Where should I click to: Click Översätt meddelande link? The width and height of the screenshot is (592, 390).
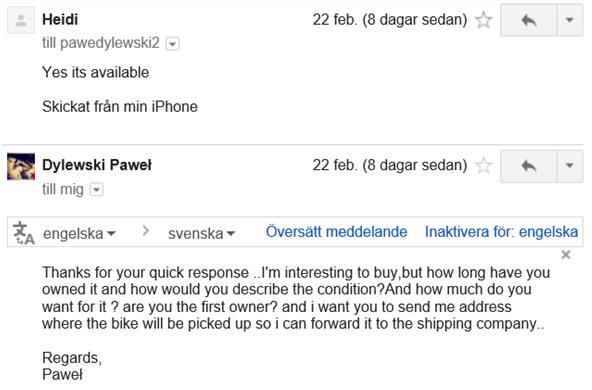(336, 232)
